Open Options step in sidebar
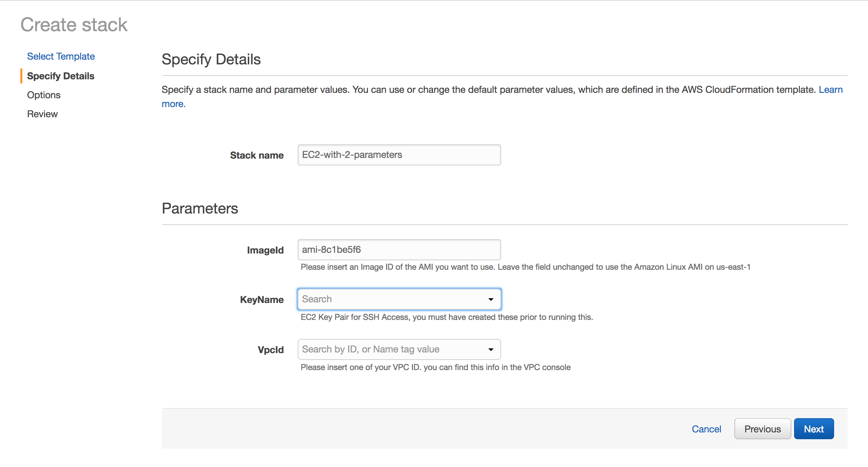This screenshot has height=467, width=868. pyautogui.click(x=44, y=95)
